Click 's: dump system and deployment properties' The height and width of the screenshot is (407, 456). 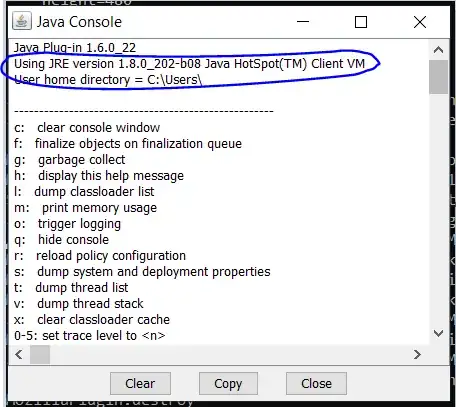[142, 272]
